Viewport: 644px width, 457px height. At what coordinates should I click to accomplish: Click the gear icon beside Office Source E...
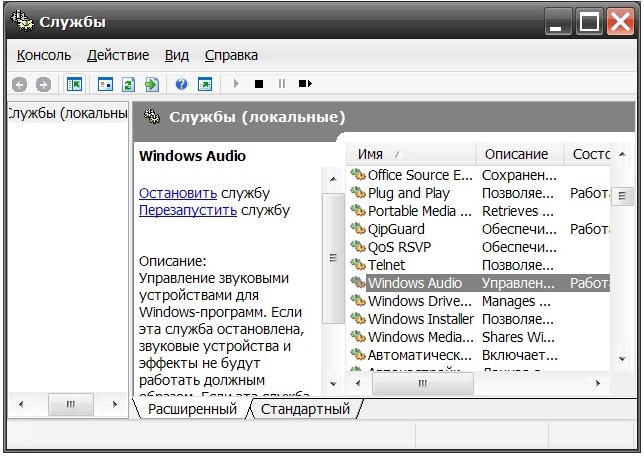click(x=358, y=175)
